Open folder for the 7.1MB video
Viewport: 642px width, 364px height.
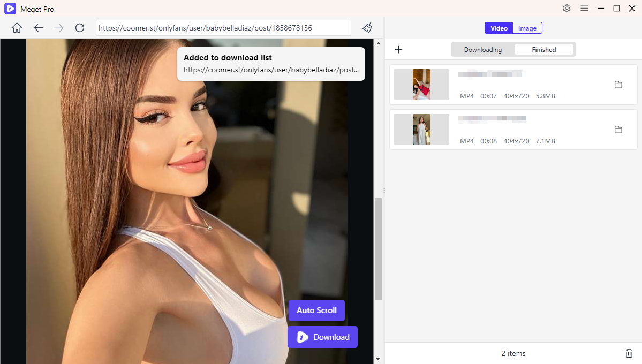pos(618,130)
